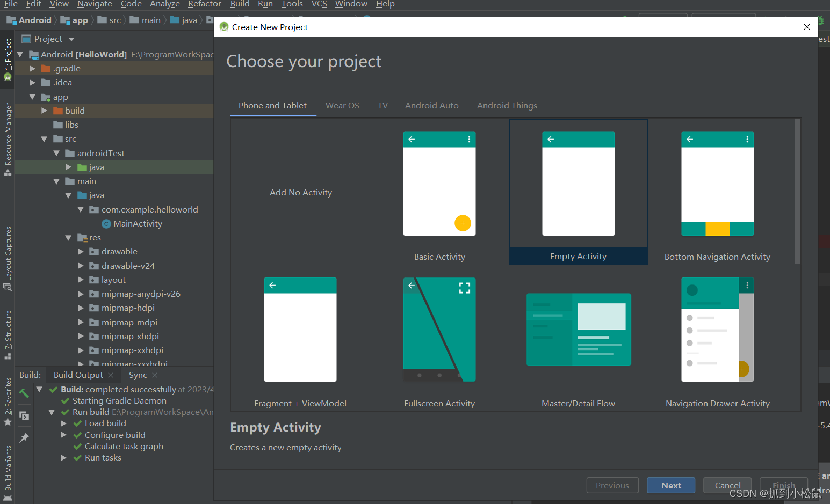The image size is (830, 504).
Task: Open the Build Variants tool window
Action: [8, 473]
